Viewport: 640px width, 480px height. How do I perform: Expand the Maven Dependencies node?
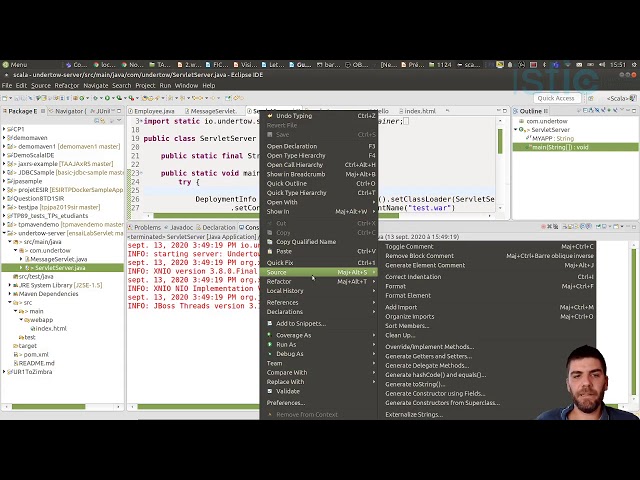point(11,293)
